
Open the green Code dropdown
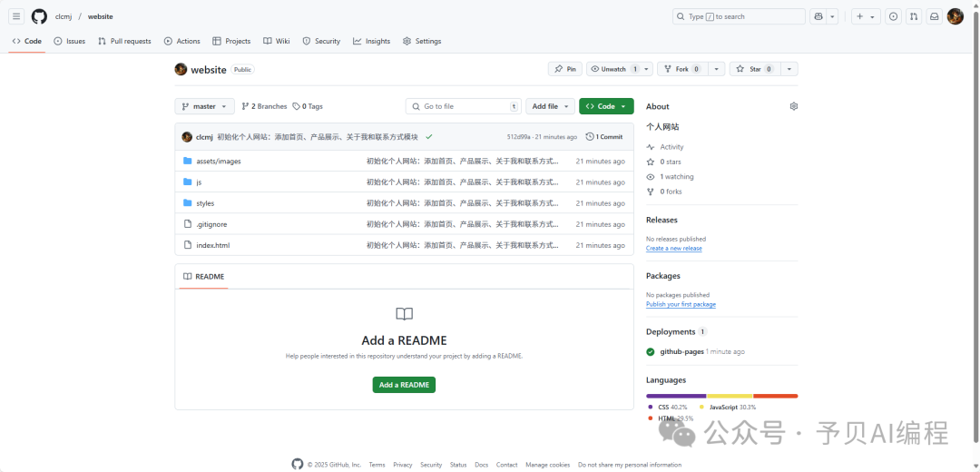(606, 106)
